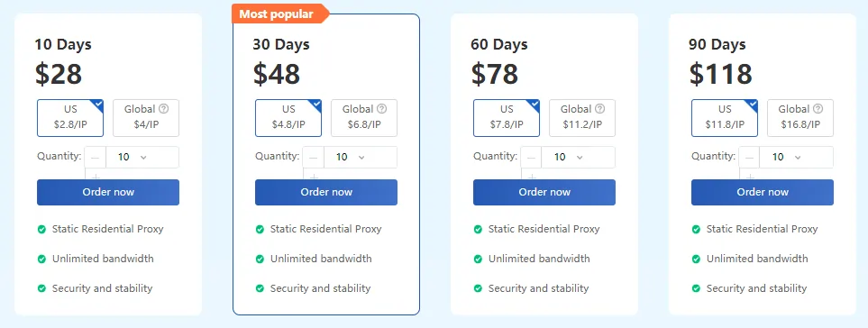Click Order now on the 60 Days plan
Image resolution: width=868 pixels, height=328 pixels.
(544, 192)
